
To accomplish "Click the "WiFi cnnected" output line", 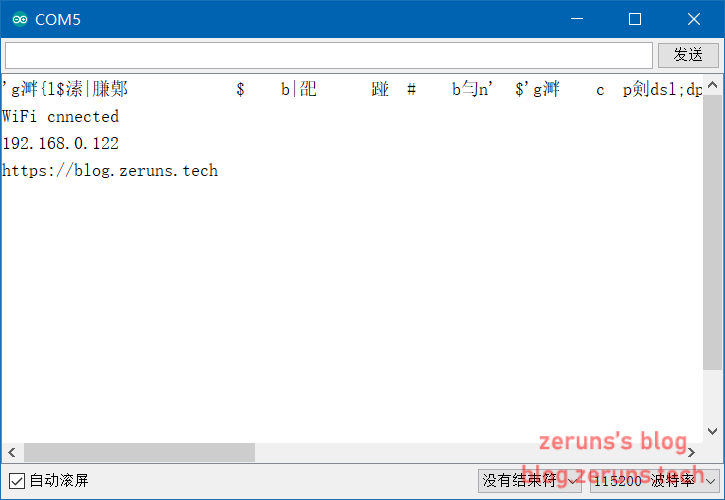I will pyautogui.click(x=61, y=117).
